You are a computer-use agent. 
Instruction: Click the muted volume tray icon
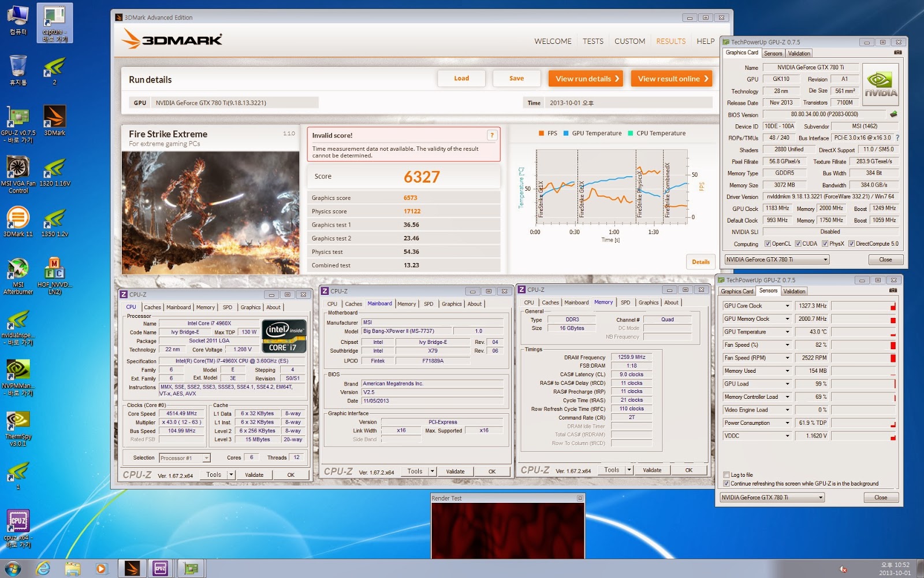pyautogui.click(x=843, y=569)
